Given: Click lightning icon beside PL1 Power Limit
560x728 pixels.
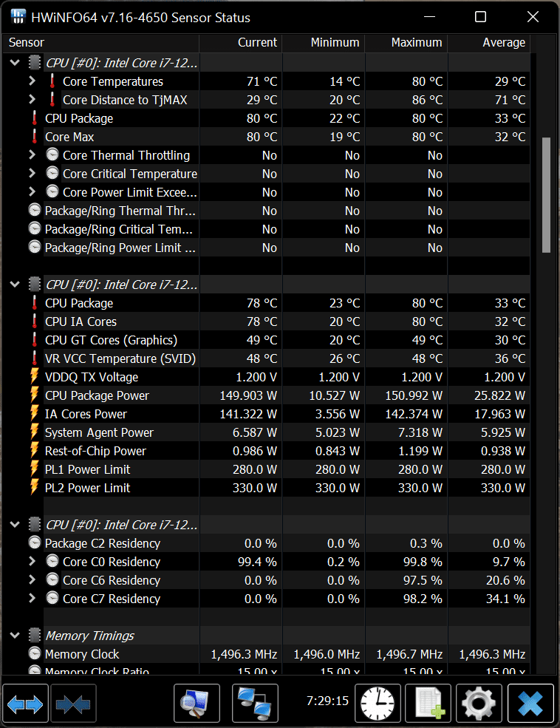Looking at the screenshot, I should coord(34,469).
